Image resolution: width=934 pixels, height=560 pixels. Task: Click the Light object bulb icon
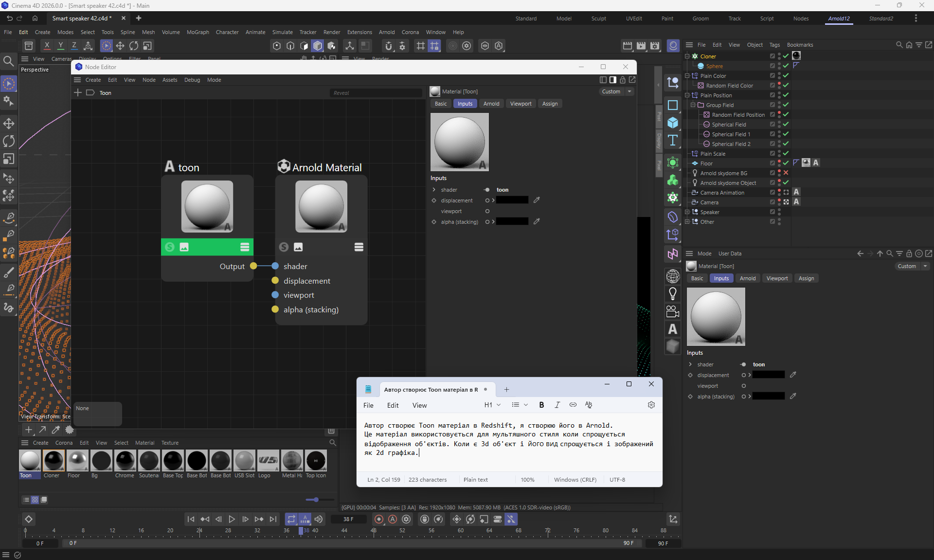point(673,293)
